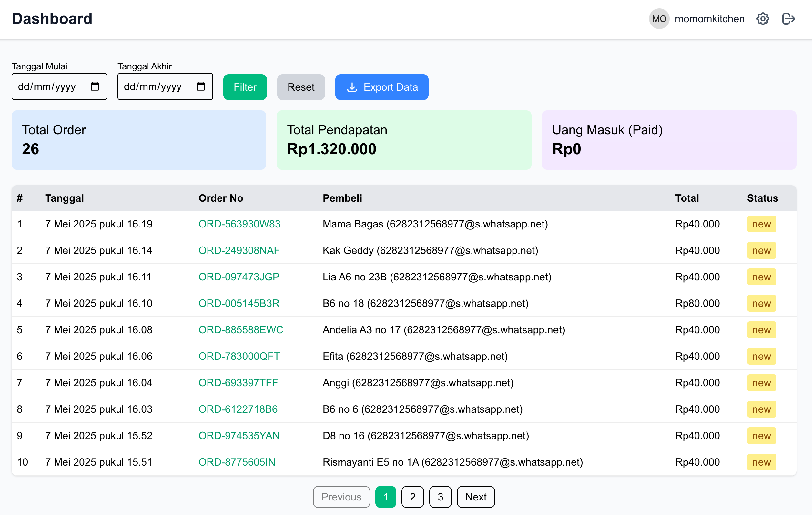812x515 pixels.
Task: Open order ORD-8775605IN
Action: [237, 462]
